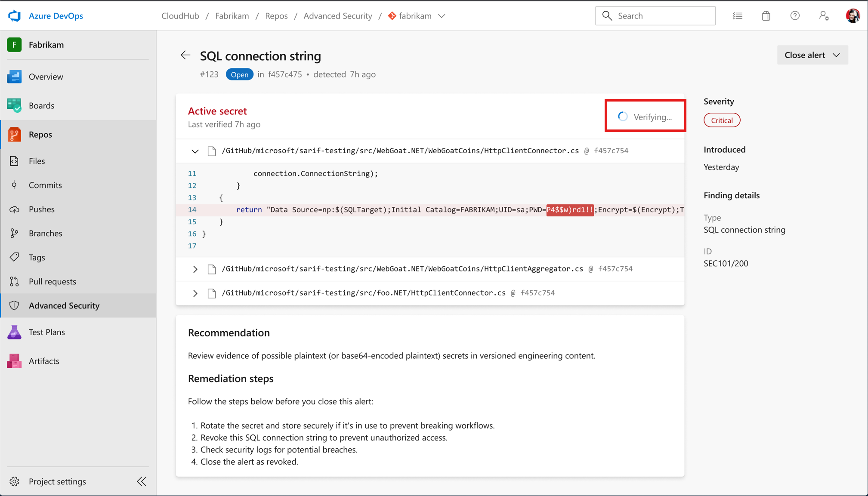868x496 pixels.
Task: Click the Verifying status spinner
Action: tap(623, 117)
